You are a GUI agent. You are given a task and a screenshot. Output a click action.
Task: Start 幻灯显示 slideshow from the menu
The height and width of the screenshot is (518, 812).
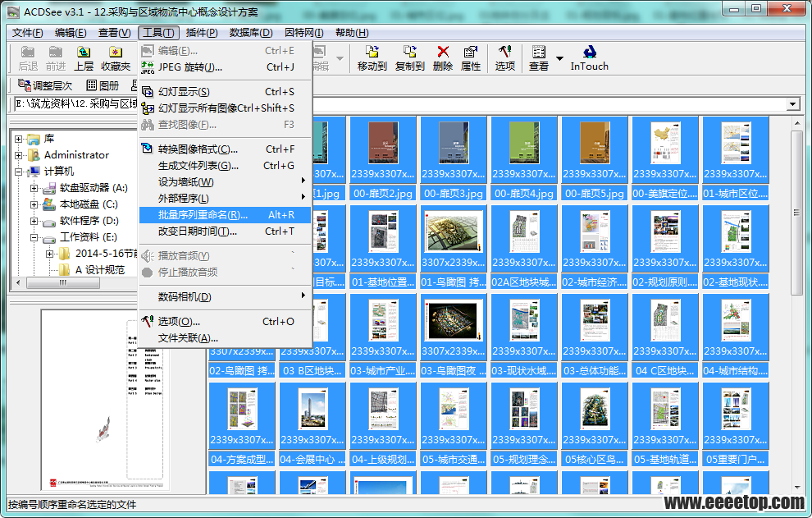point(225,92)
